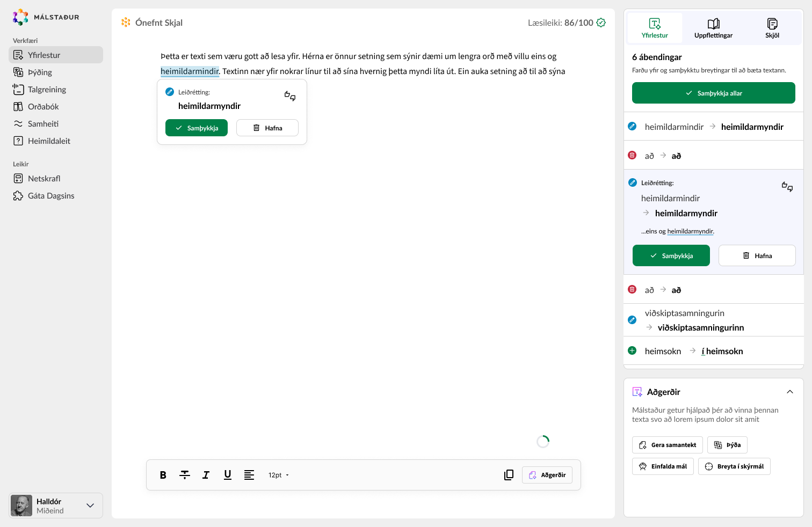Click Hafna in the side panel card
The height and width of the screenshot is (527, 812).
click(757, 255)
